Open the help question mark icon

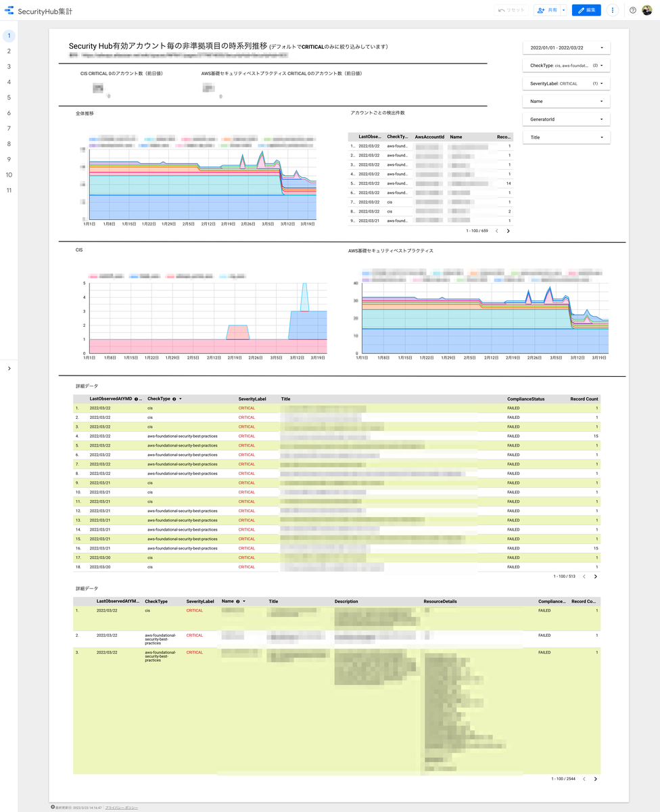coord(633,10)
